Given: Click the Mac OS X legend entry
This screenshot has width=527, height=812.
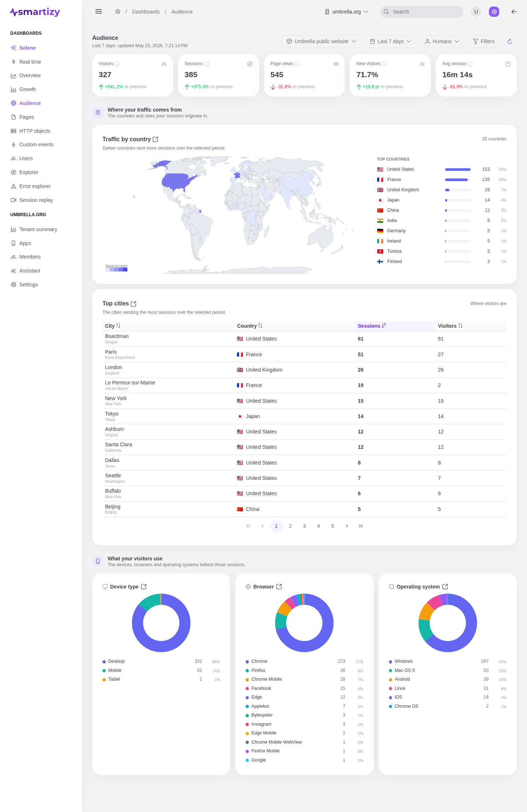Looking at the screenshot, I should click(448, 670).
